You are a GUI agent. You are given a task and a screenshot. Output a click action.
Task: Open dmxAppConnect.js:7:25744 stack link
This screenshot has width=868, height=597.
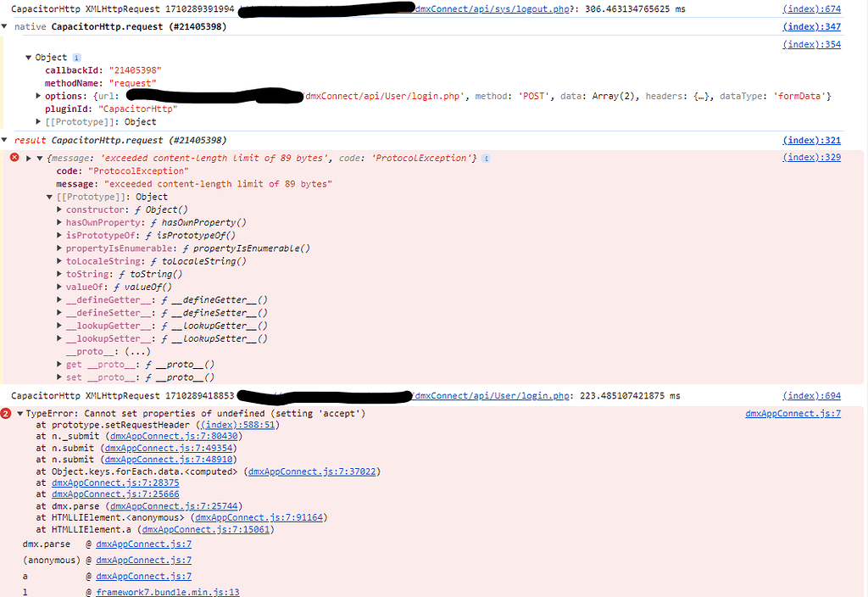pos(174,506)
